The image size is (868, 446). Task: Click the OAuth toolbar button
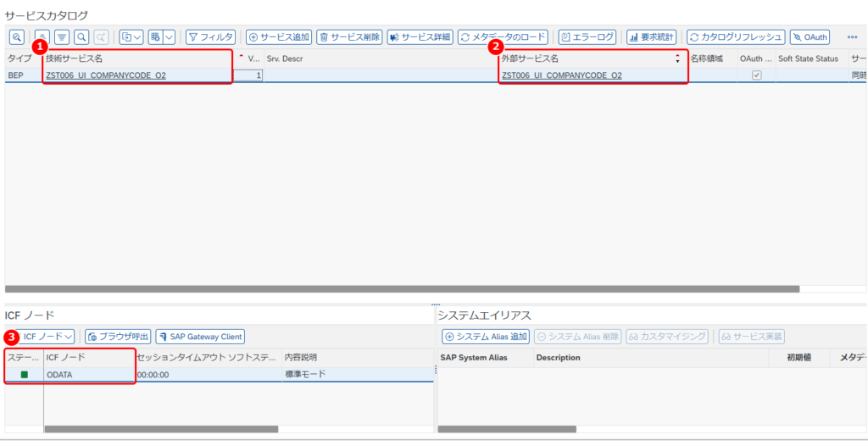point(810,37)
